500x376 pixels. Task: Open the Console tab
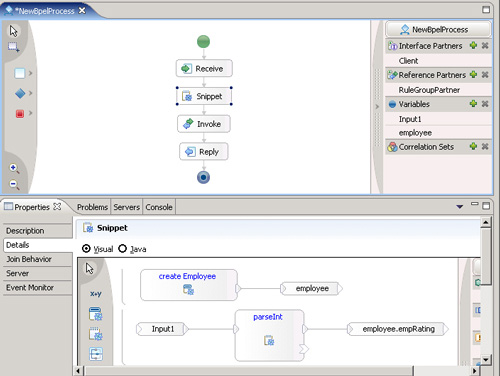(x=159, y=207)
